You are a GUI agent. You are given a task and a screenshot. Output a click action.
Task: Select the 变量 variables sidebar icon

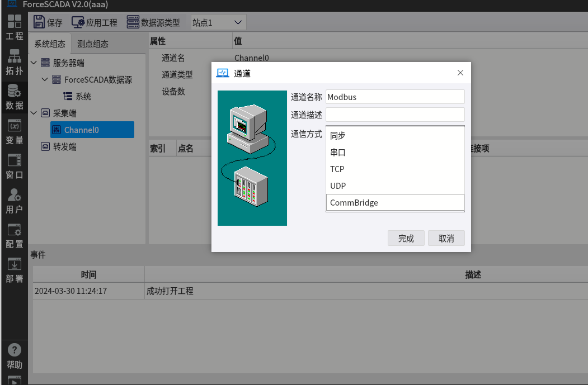pos(15,131)
